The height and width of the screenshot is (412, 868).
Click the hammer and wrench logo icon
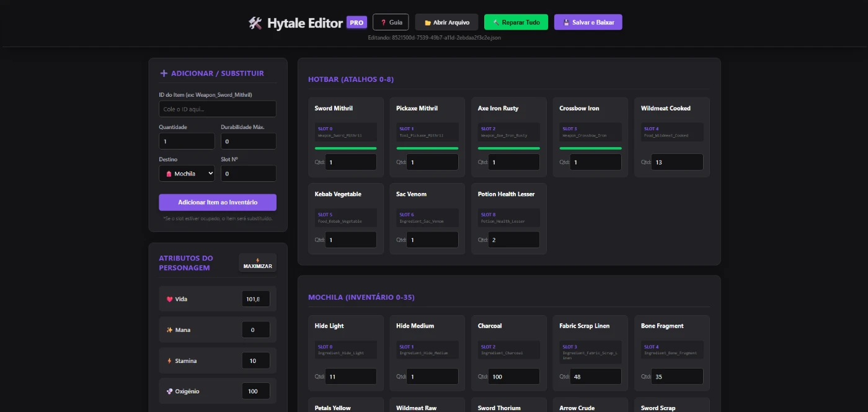point(255,23)
